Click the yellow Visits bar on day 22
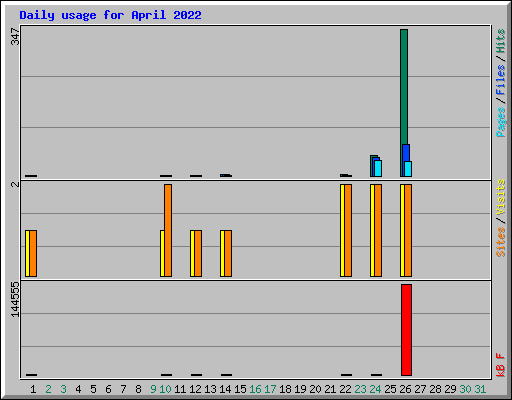 coord(342,230)
